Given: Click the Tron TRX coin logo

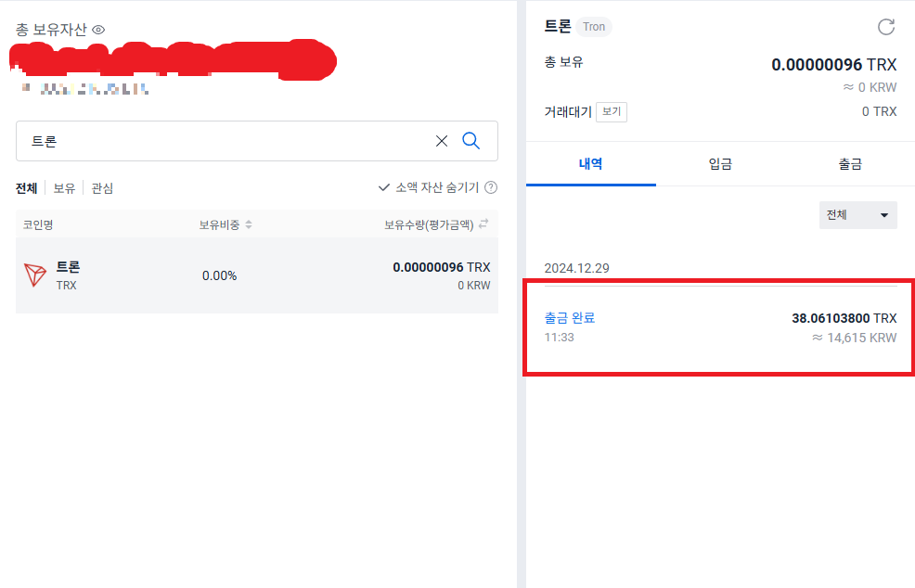Looking at the screenshot, I should coord(35,275).
